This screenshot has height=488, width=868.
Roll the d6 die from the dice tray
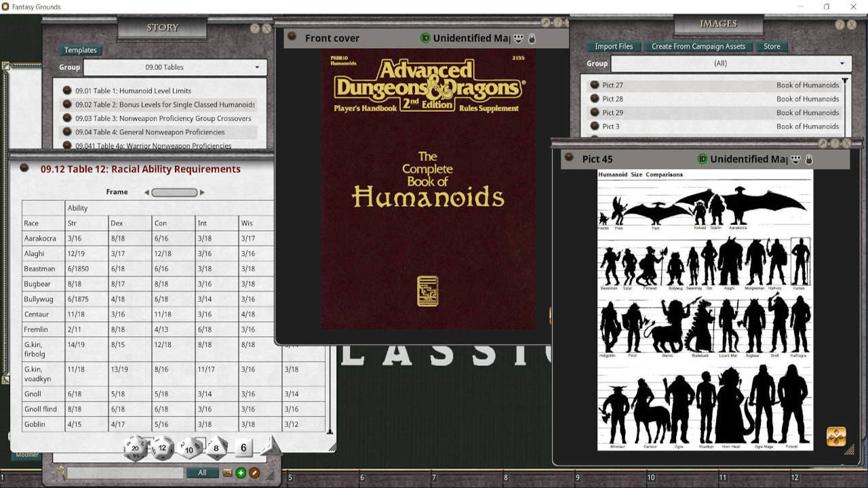[x=242, y=447]
